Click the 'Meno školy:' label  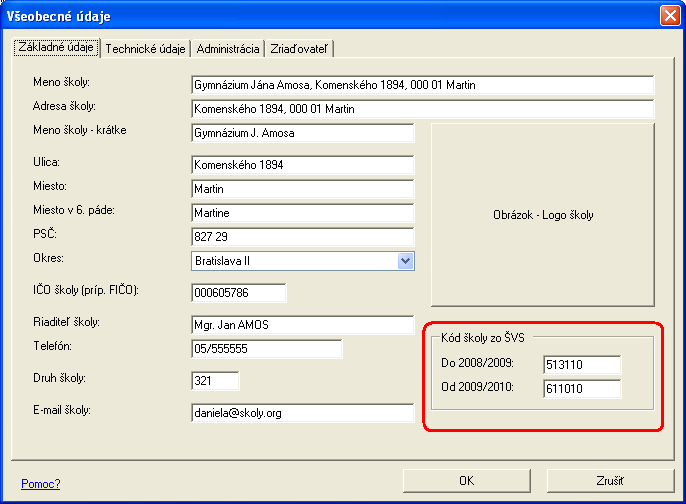62,82
